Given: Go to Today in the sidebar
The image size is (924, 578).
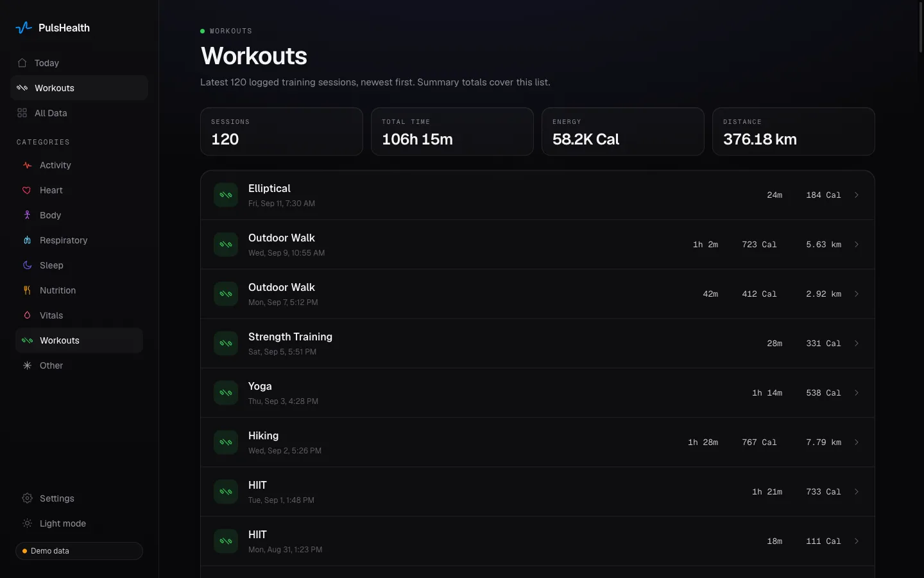Looking at the screenshot, I should point(79,63).
